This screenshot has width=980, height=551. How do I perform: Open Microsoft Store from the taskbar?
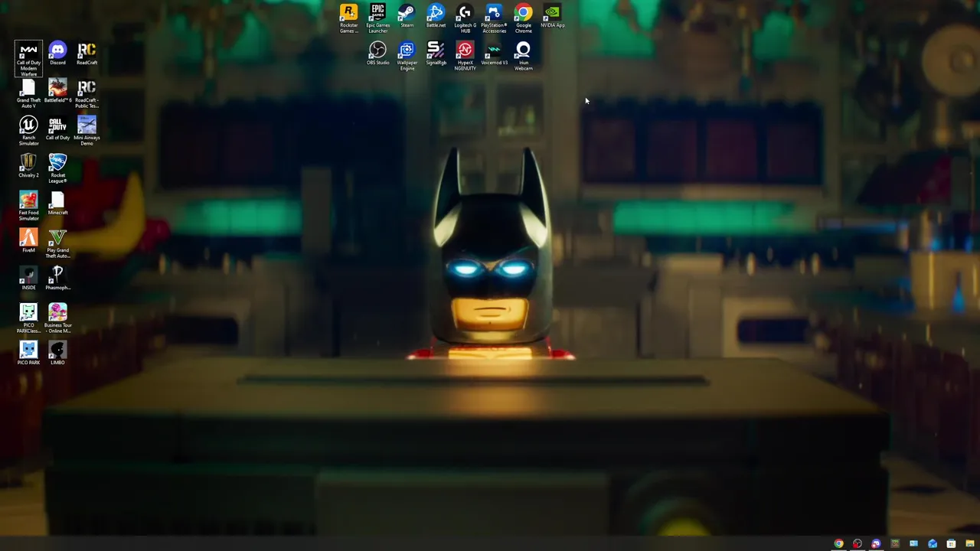pyautogui.click(x=951, y=544)
